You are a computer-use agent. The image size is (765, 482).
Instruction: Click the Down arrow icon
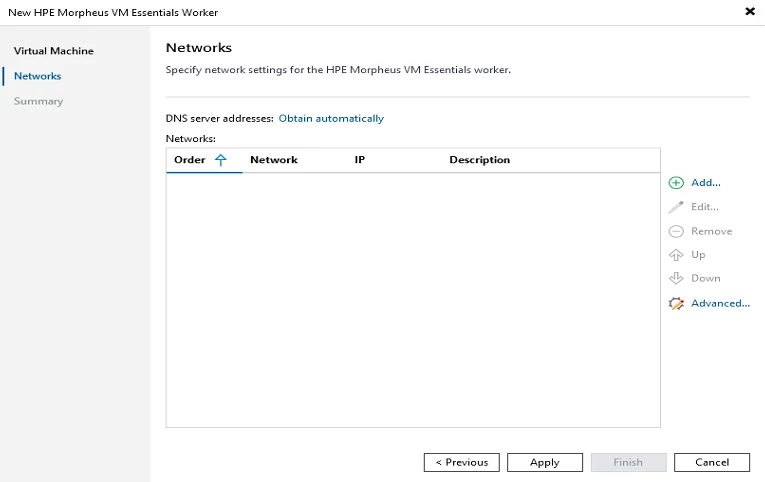click(x=676, y=279)
